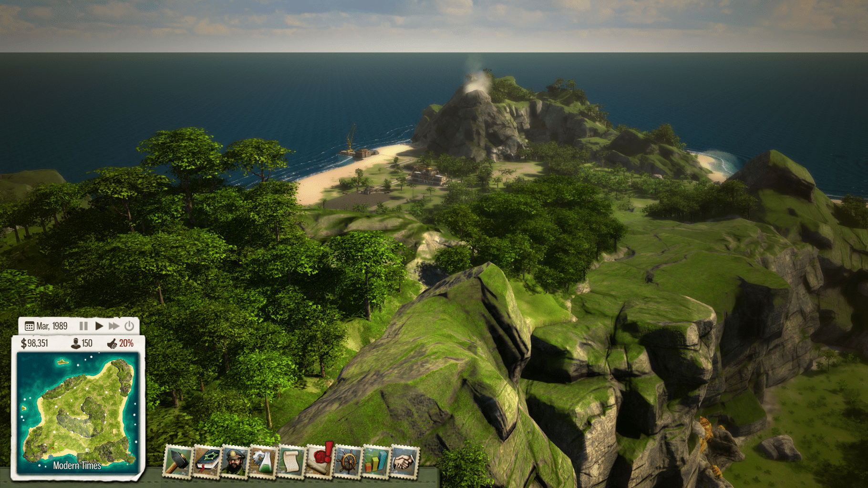This screenshot has height=488, width=868.
Task: Open the Trade ship wheel icon
Action: click(x=348, y=461)
